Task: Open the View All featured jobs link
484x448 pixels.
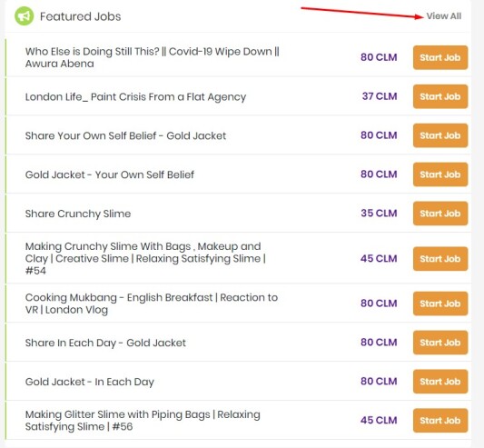Action: tap(444, 16)
